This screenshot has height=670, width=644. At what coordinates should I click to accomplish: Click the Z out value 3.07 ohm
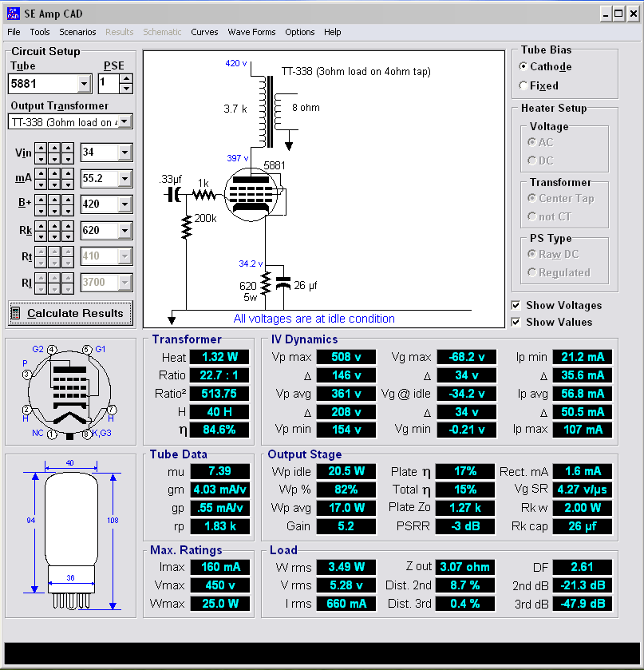point(465,567)
